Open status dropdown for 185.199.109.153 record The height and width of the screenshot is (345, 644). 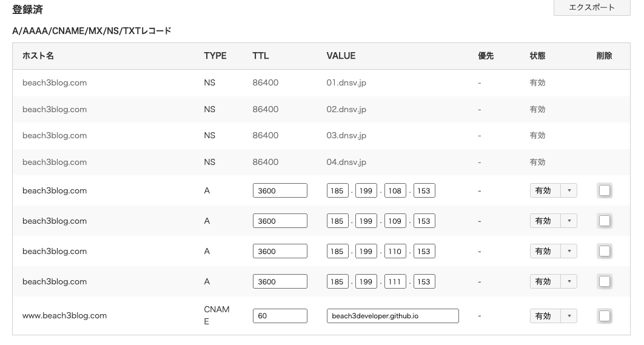click(x=553, y=221)
